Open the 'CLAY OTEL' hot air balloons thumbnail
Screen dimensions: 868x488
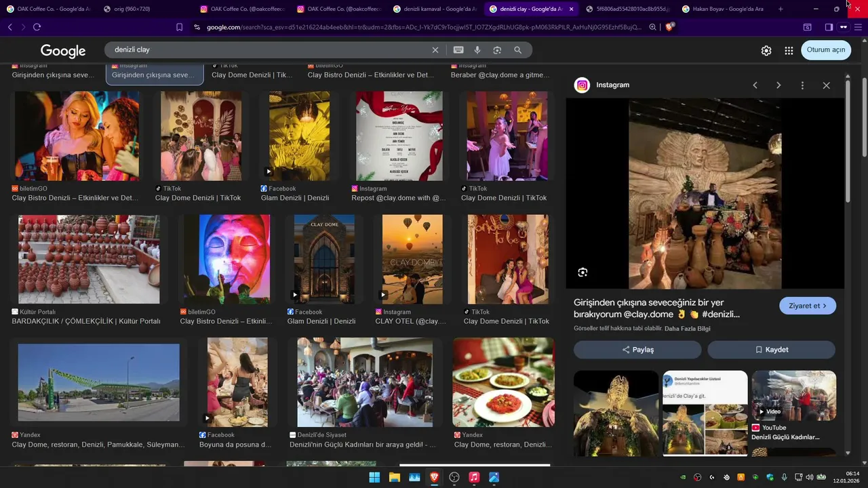pyautogui.click(x=412, y=260)
